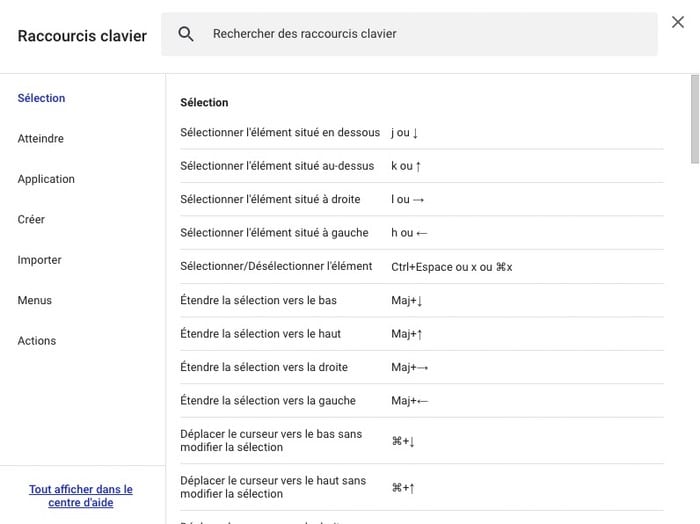
Task: Switch to the Application category
Action: click(x=46, y=179)
